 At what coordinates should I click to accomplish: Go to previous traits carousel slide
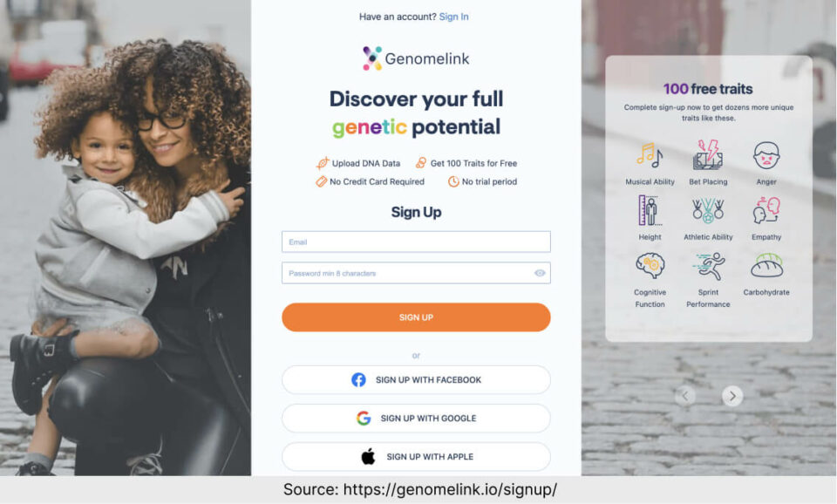click(x=685, y=396)
